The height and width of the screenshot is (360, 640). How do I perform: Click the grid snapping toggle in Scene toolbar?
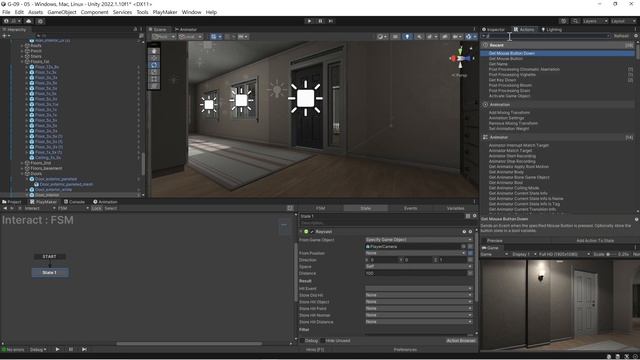pyautogui.click(x=216, y=37)
